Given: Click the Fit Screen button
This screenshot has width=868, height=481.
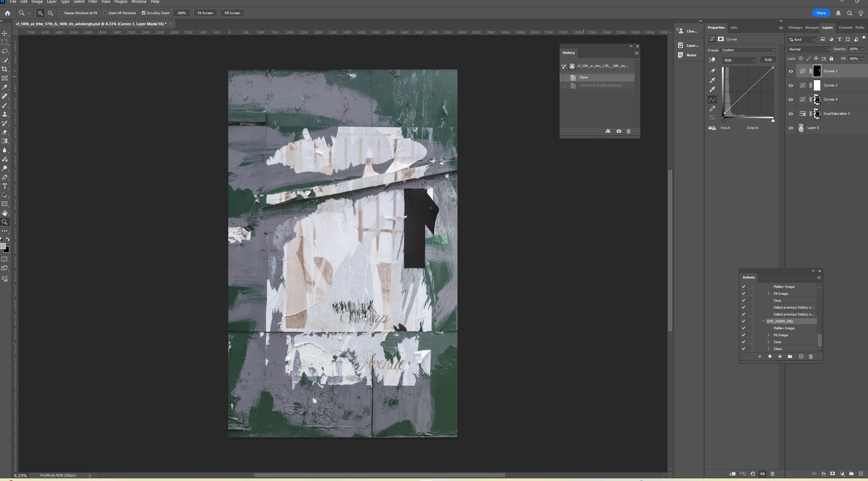Looking at the screenshot, I should 205,13.
